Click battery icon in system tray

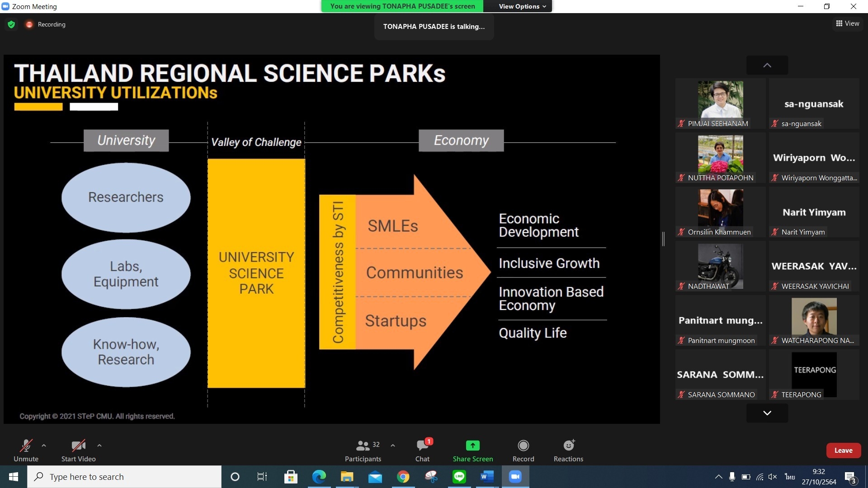[746, 477]
